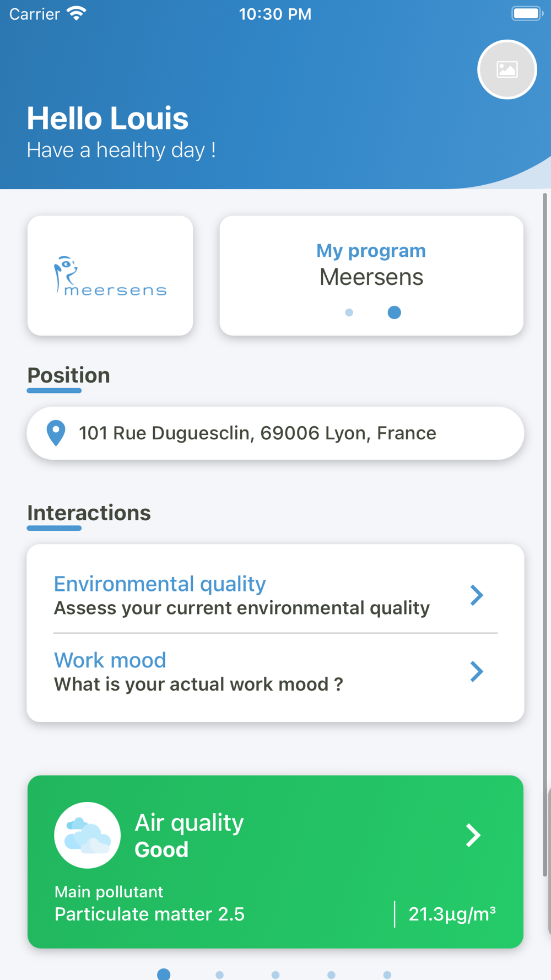Go to third bottom carousel page dot

coord(275,975)
